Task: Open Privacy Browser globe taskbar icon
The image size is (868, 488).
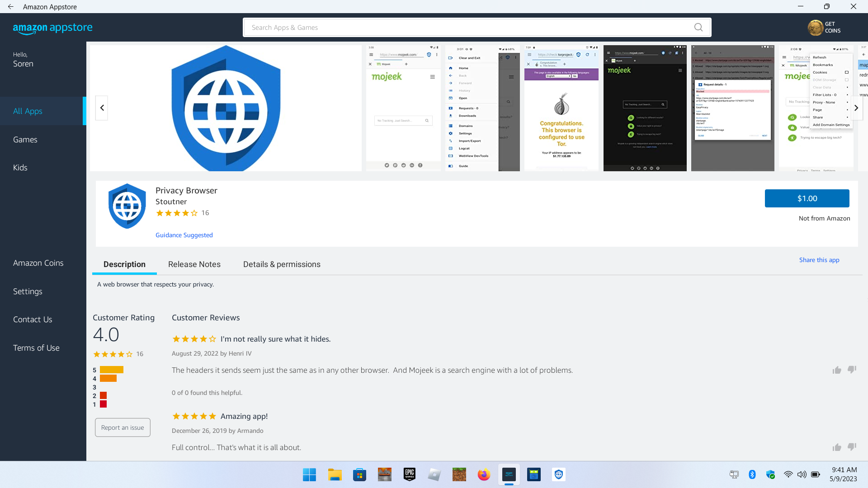Action: coord(559,474)
